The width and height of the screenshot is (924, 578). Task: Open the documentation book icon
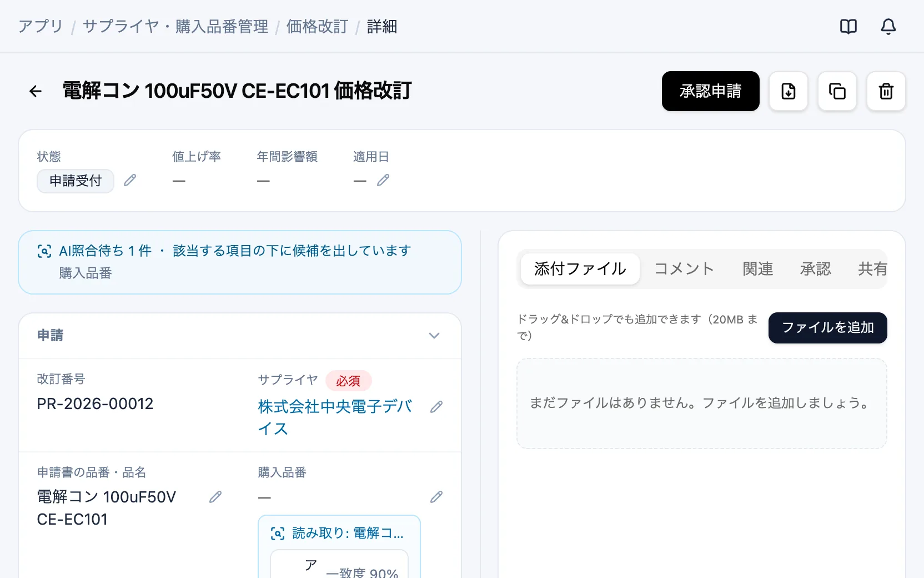(848, 27)
